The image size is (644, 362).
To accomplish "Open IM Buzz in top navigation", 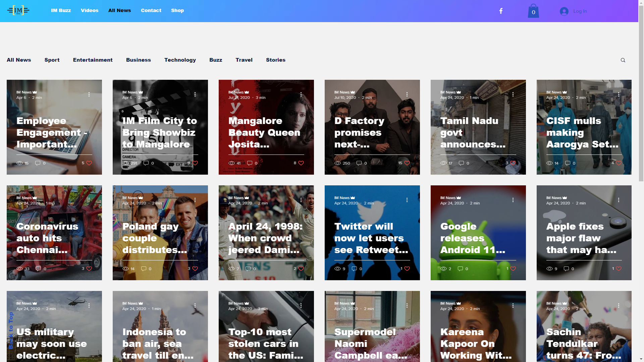I will (x=61, y=10).
